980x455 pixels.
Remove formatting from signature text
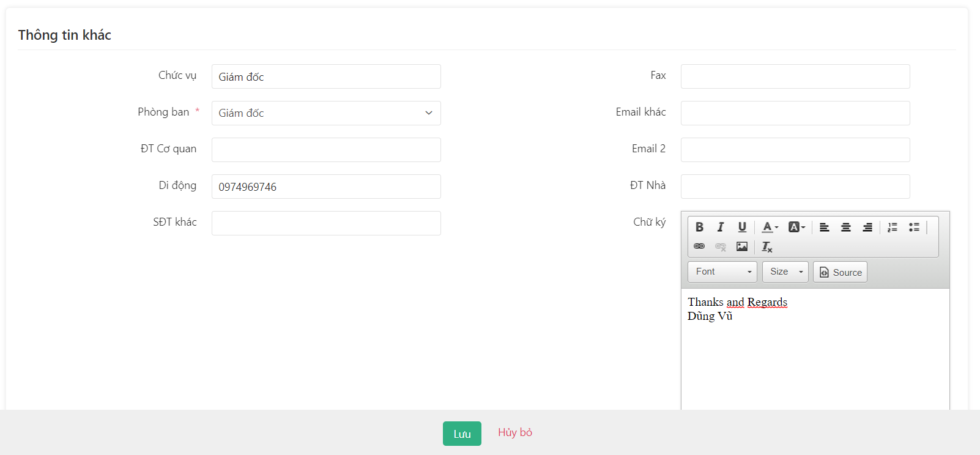pyautogui.click(x=767, y=246)
